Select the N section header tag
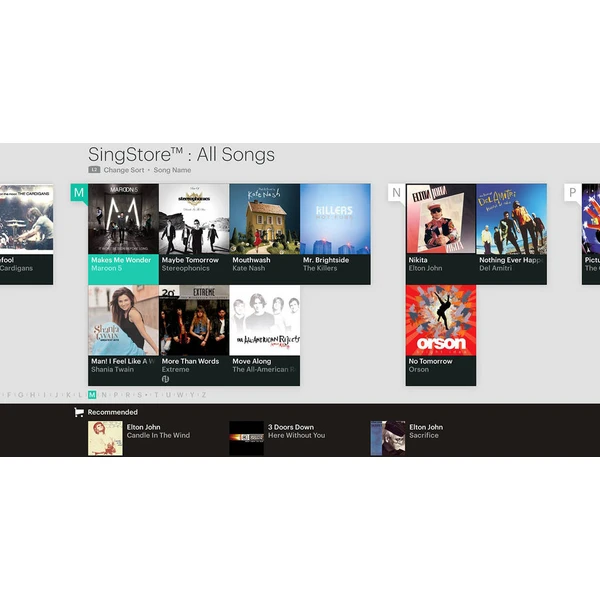The image size is (600, 600). [x=396, y=192]
